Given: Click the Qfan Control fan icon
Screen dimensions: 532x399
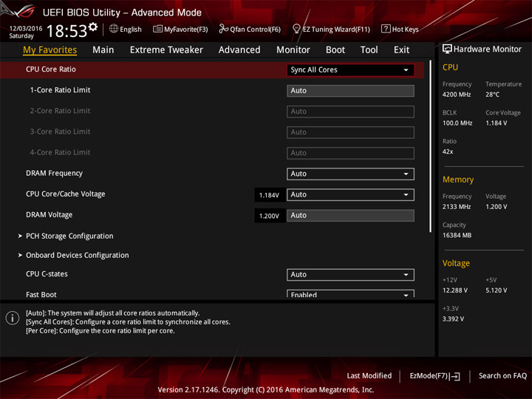Looking at the screenshot, I should coord(223,29).
